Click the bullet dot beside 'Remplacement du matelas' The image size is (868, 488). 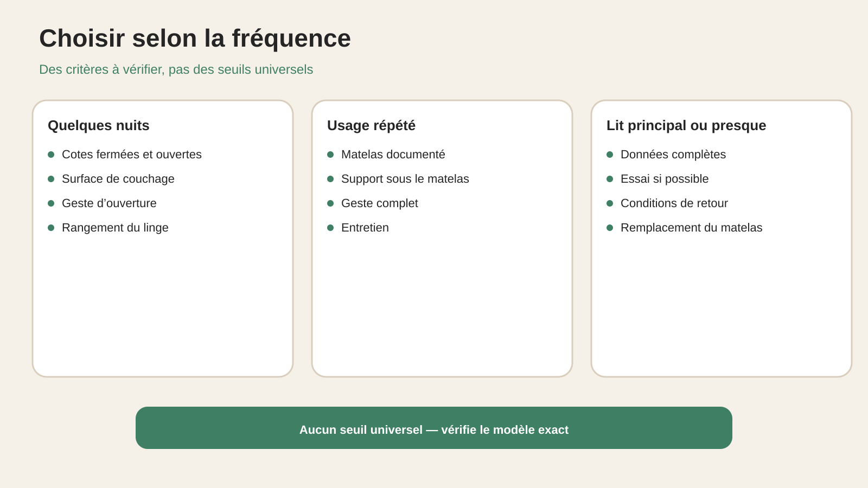click(610, 228)
